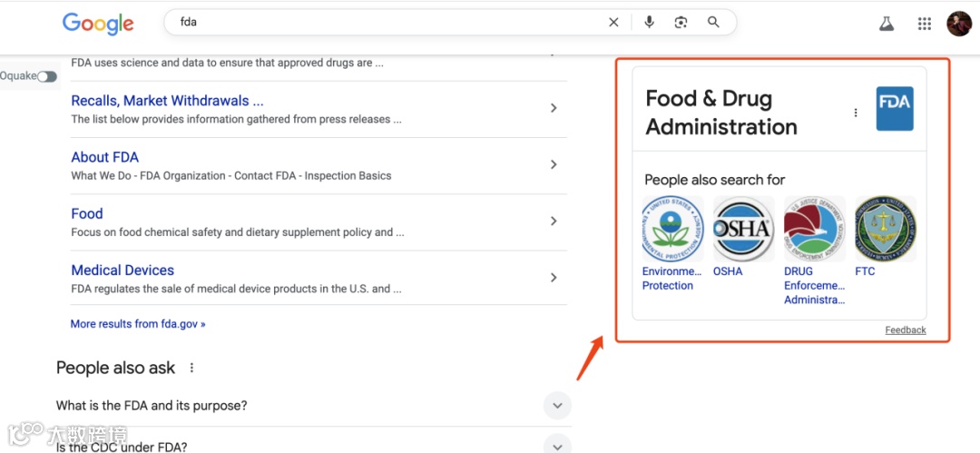
Task: Open Search Labs flask icon
Action: click(887, 25)
